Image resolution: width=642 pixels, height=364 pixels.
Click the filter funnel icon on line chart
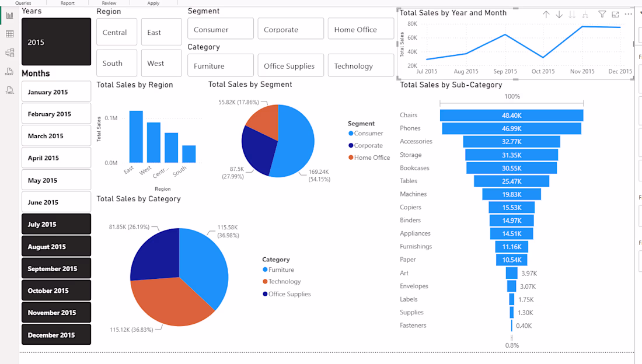coord(602,15)
